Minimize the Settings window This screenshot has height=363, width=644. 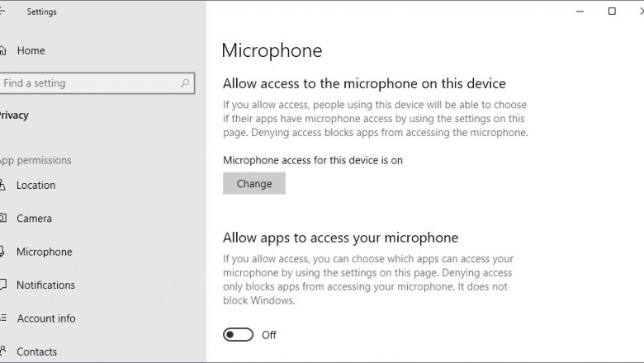pos(580,12)
